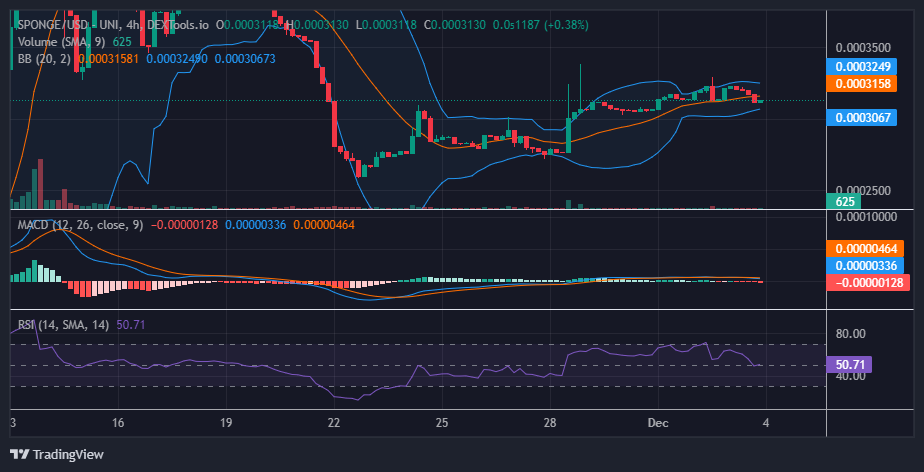Click date label 4 on time axis
The height and width of the screenshot is (472, 924).
[765, 423]
